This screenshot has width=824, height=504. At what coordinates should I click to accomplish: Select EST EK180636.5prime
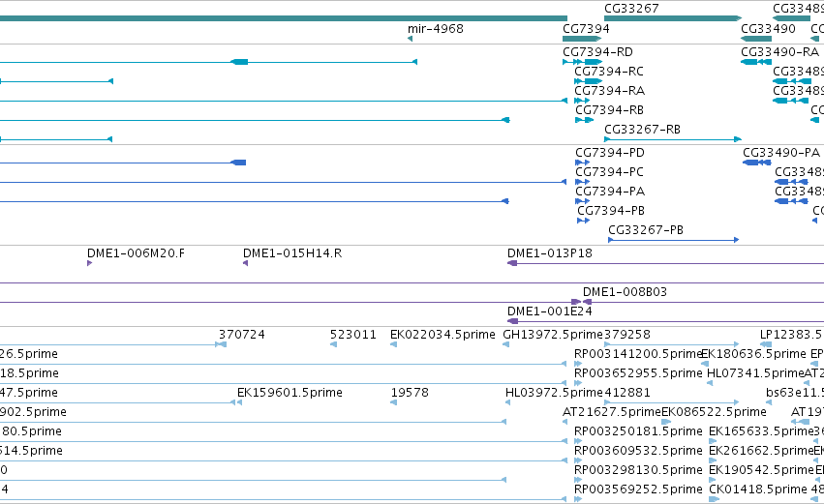pos(753,354)
